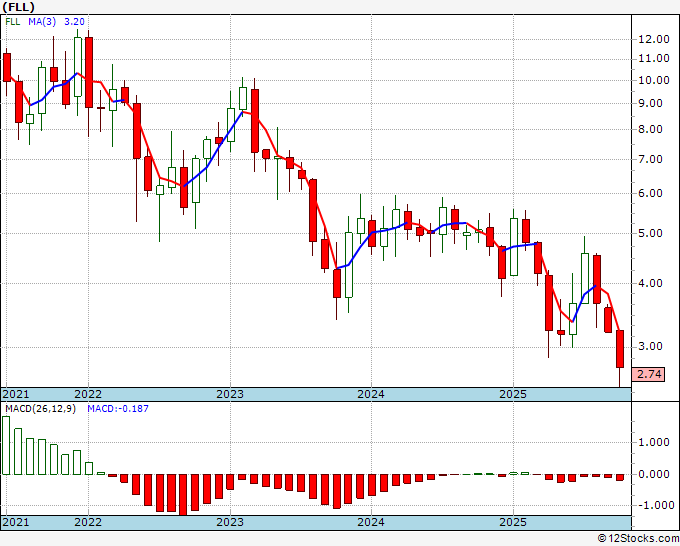Click the 7.00 price axis label
This screenshot has width=680, height=546.
tap(651, 159)
